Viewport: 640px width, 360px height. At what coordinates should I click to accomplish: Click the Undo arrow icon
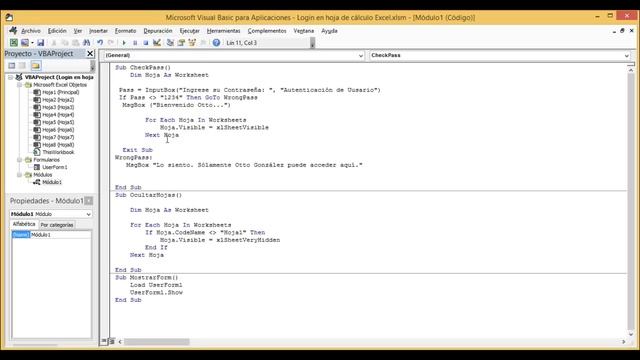(x=100, y=42)
